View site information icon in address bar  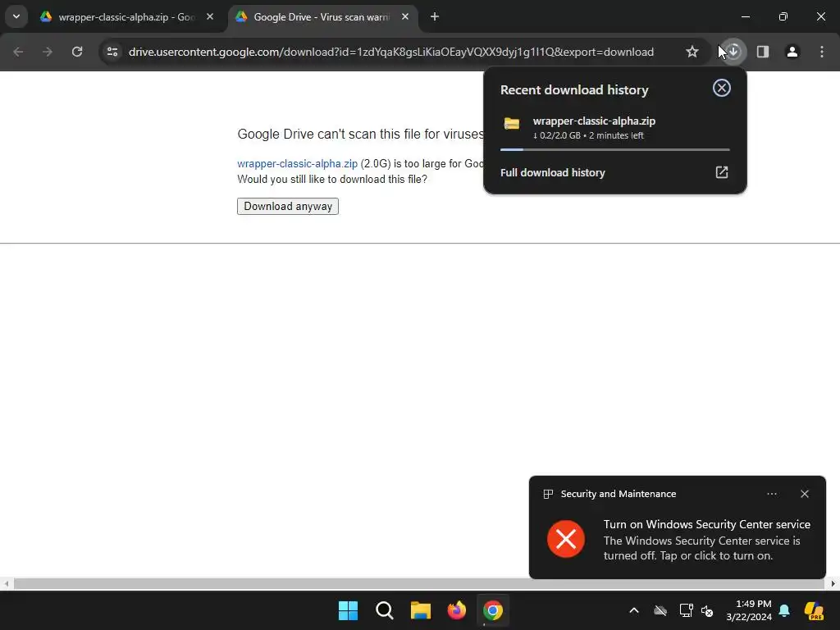[x=112, y=52]
